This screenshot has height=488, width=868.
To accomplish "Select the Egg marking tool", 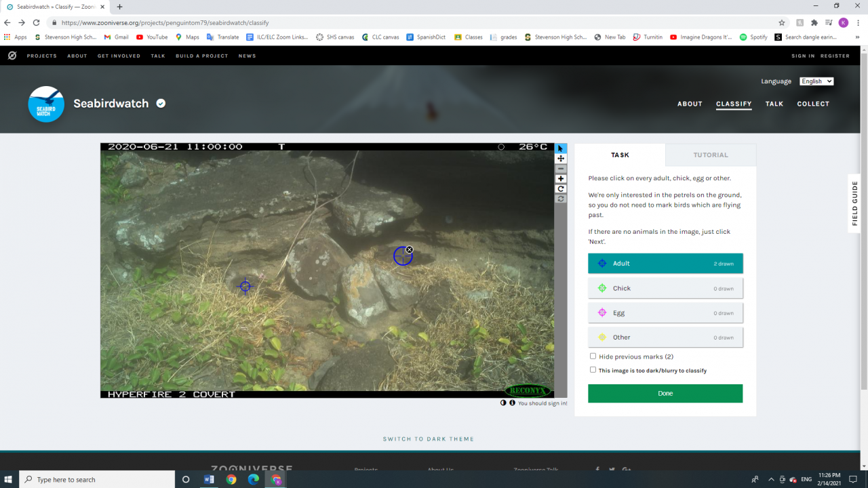I will (665, 312).
